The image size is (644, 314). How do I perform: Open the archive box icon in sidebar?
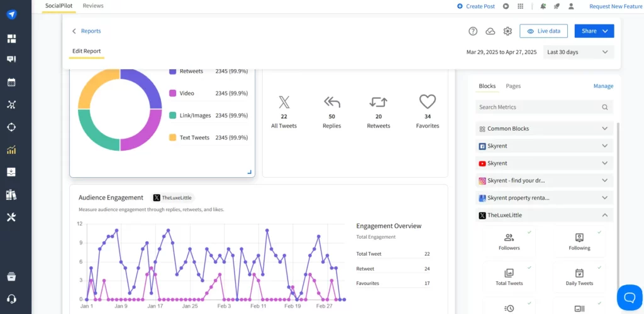pyautogui.click(x=11, y=276)
